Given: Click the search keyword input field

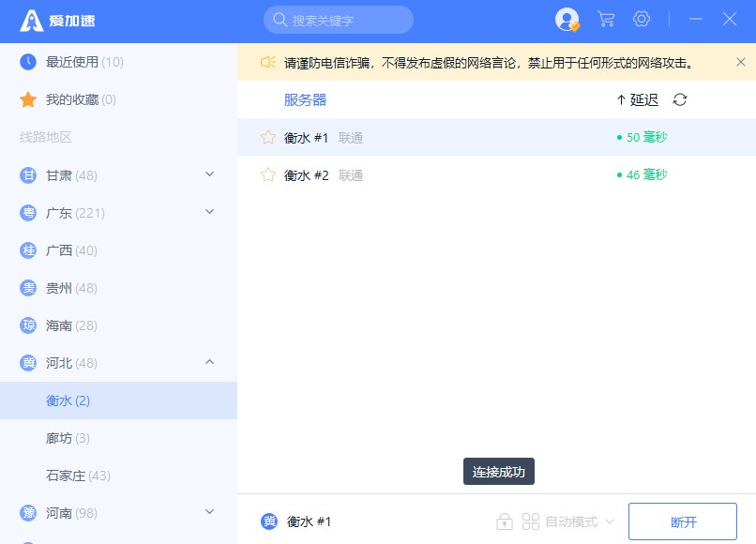Looking at the screenshot, I should click(338, 20).
